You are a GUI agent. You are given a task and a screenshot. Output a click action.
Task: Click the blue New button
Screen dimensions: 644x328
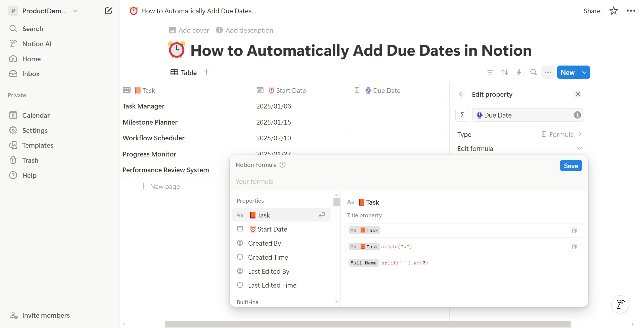[568, 72]
